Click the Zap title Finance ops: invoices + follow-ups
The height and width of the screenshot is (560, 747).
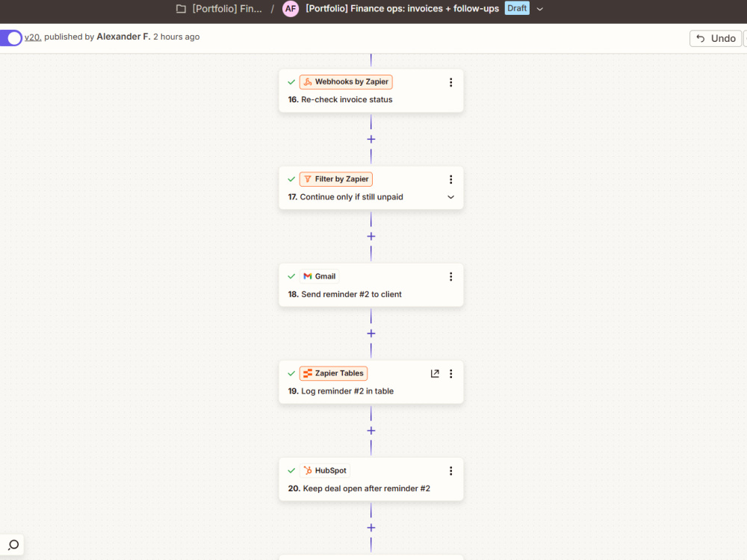coord(402,8)
